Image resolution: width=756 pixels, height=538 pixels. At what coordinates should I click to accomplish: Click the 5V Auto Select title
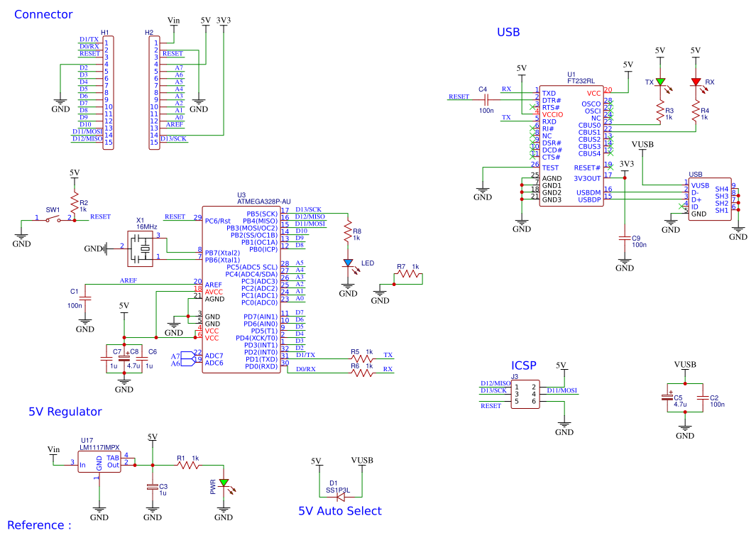(x=340, y=511)
